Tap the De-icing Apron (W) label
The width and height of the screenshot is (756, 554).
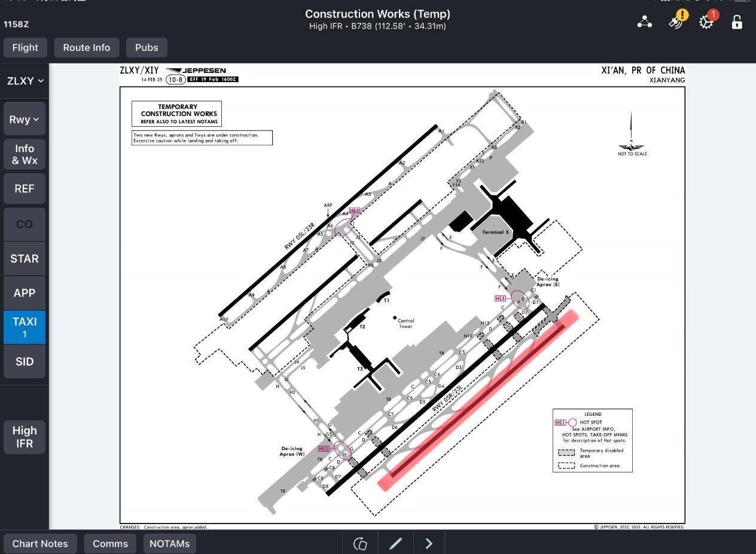292,451
